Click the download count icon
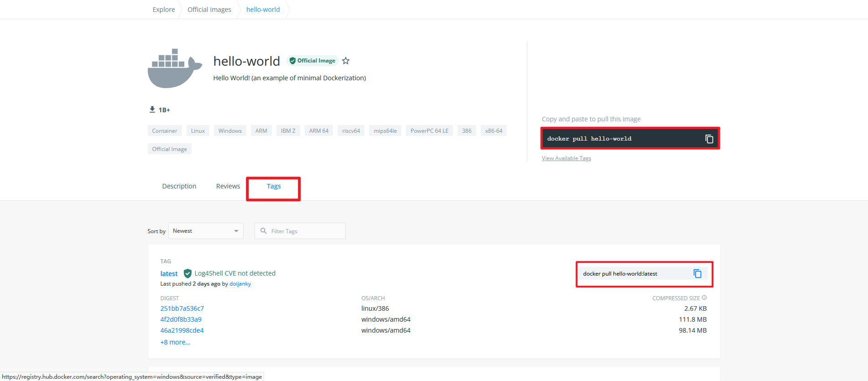868x381 pixels. pos(152,110)
